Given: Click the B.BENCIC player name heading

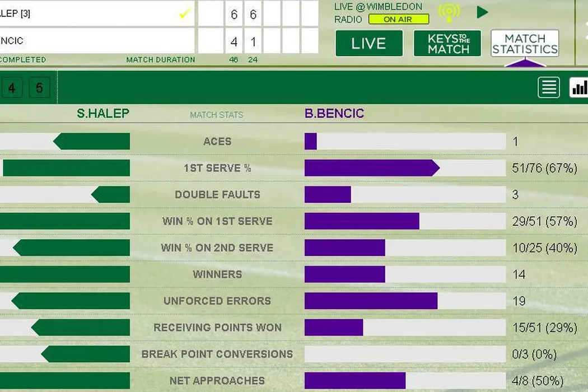Looking at the screenshot, I should pyautogui.click(x=334, y=114).
